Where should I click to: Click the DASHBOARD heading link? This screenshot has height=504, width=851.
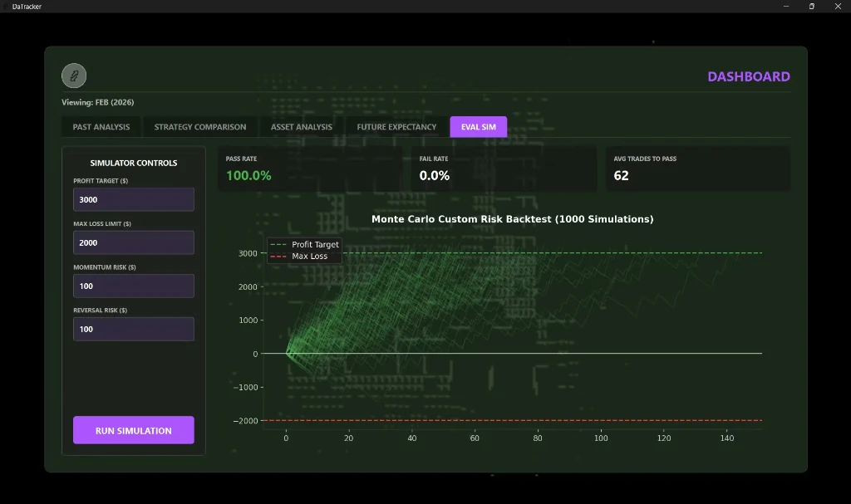pyautogui.click(x=748, y=76)
